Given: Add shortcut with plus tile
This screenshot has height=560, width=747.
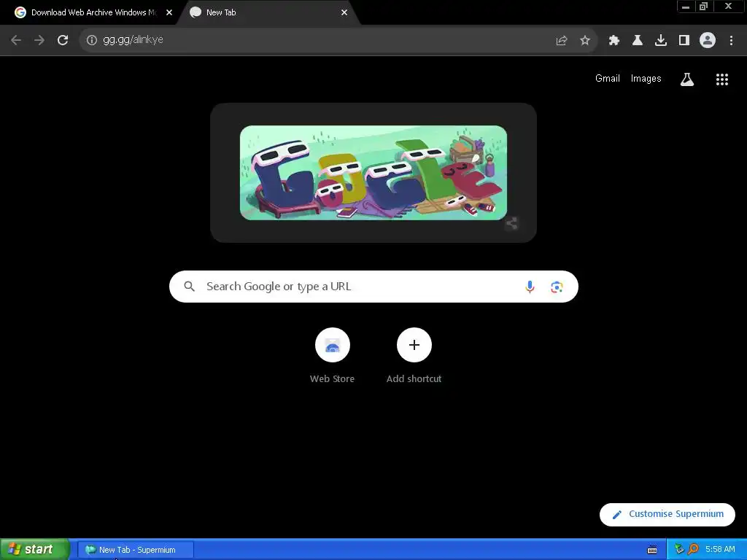Looking at the screenshot, I should (x=414, y=356).
